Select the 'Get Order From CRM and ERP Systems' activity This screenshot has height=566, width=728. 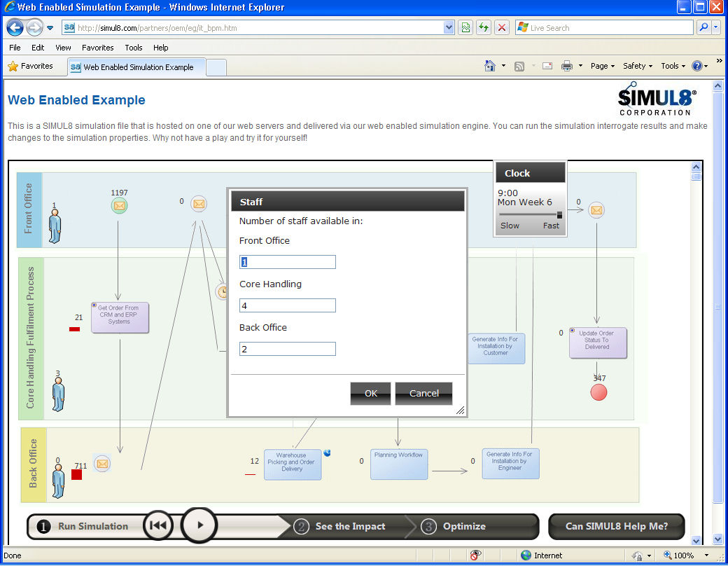pos(120,317)
